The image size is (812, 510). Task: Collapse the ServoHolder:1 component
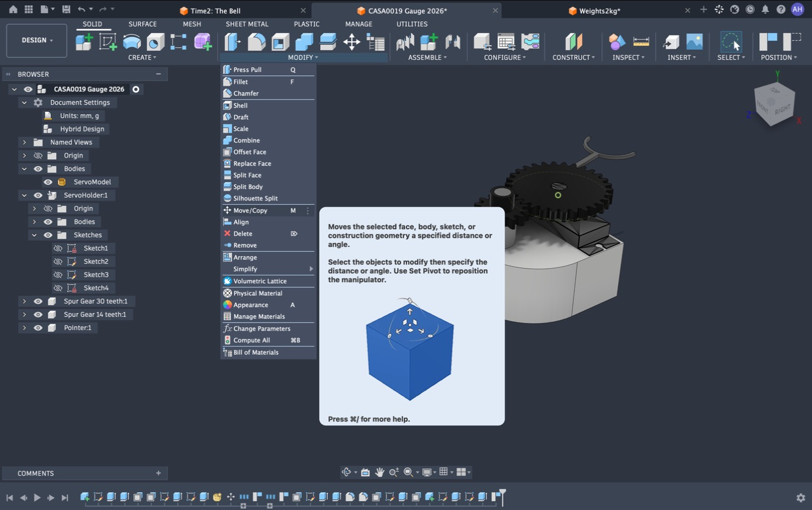24,195
